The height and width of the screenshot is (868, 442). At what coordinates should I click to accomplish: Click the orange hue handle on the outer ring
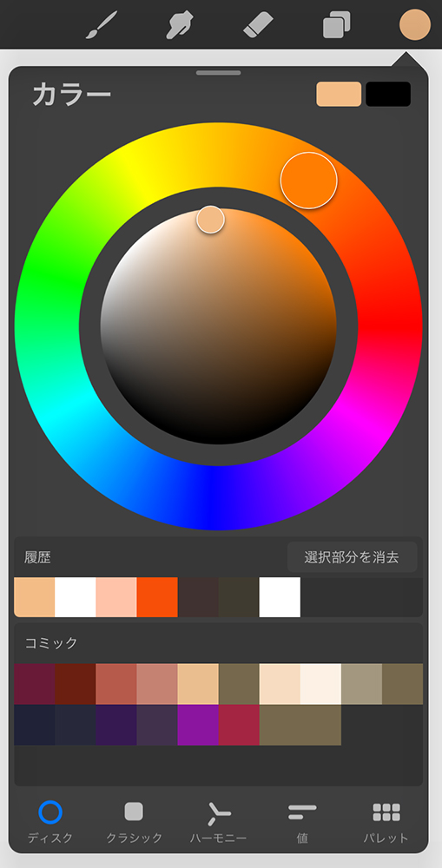(x=308, y=181)
